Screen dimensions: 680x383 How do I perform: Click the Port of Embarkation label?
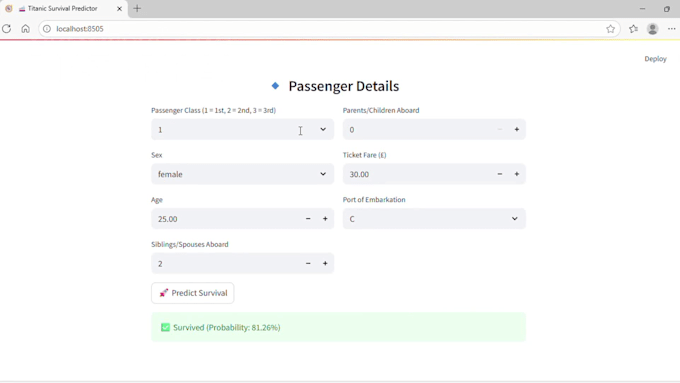tap(374, 200)
